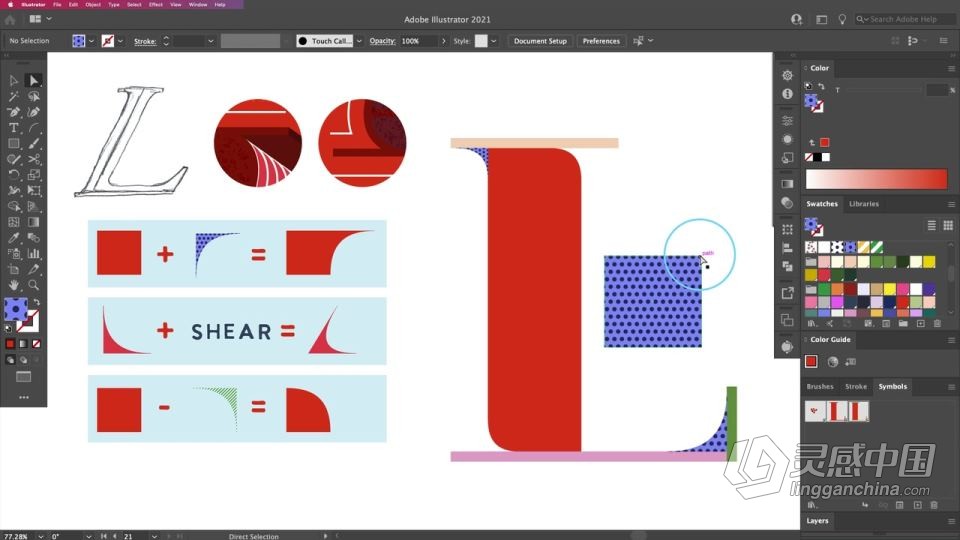This screenshot has height=540, width=960.
Task: Apply Gradient mode button in toolbar
Action: point(23,344)
